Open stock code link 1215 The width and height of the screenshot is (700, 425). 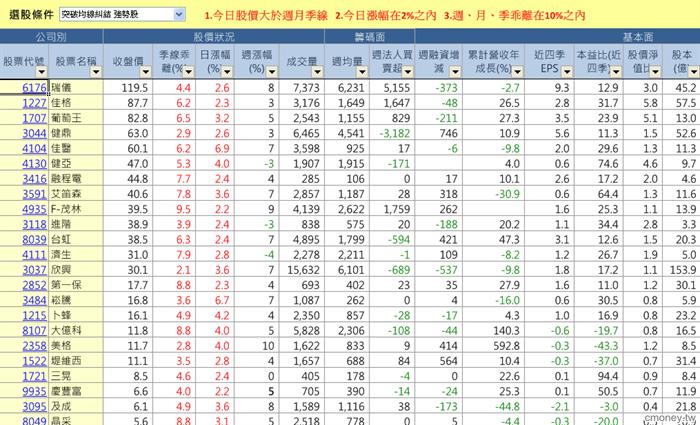[34, 315]
